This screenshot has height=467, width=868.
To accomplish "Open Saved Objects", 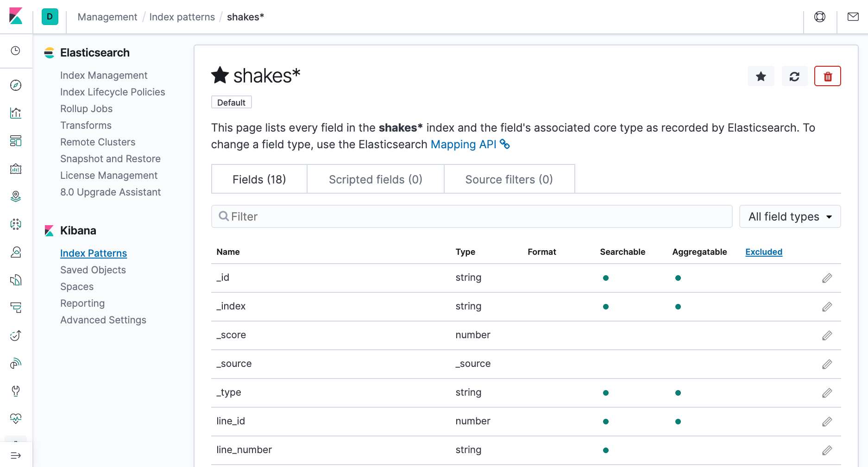I will 93,270.
